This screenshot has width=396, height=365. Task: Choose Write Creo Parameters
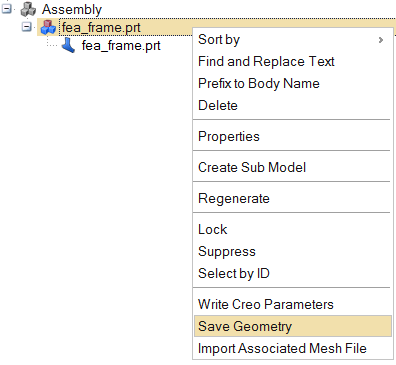click(x=266, y=304)
